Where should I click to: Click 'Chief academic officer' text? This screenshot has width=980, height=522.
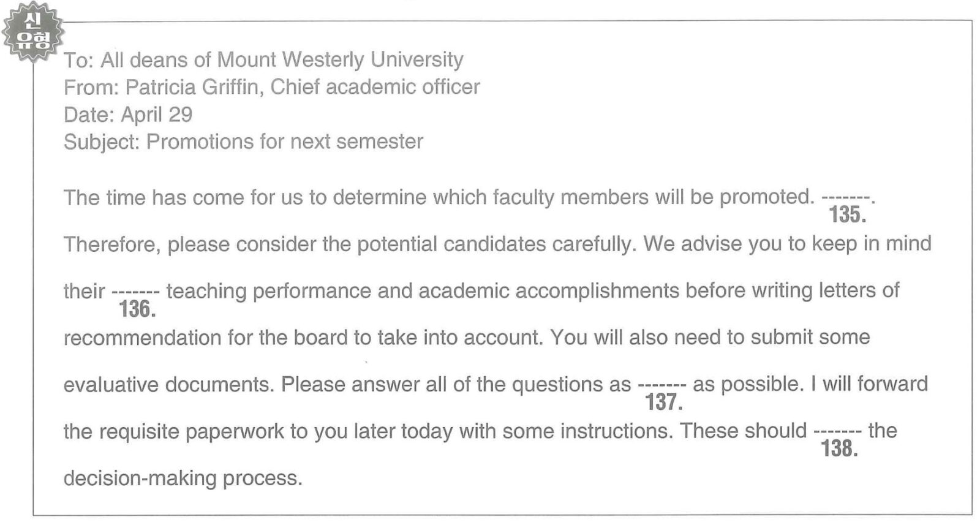tap(375, 87)
